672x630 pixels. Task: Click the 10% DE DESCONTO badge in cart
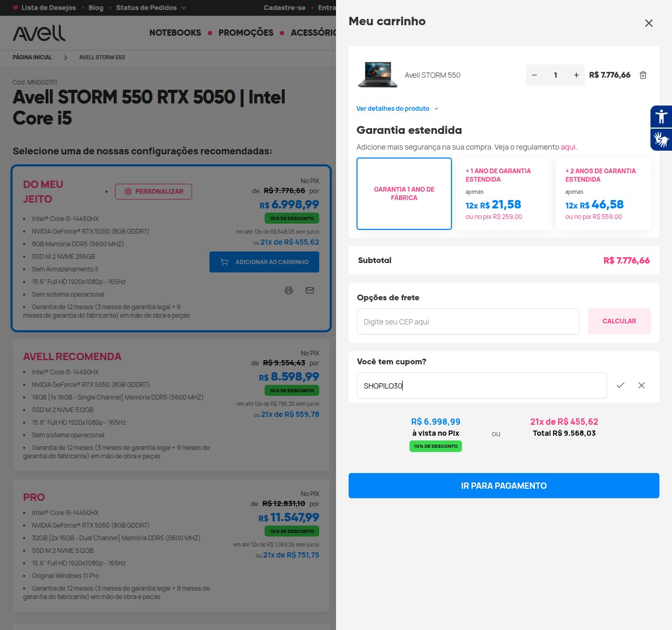tap(436, 446)
